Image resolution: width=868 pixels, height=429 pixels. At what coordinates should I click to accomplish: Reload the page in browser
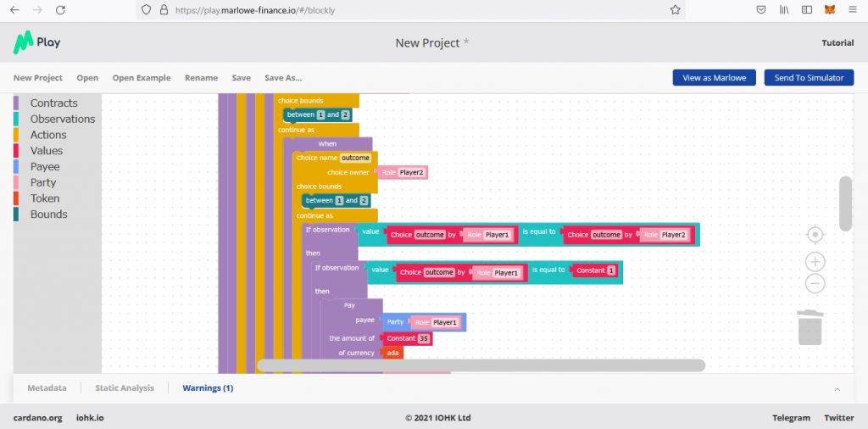(x=60, y=10)
